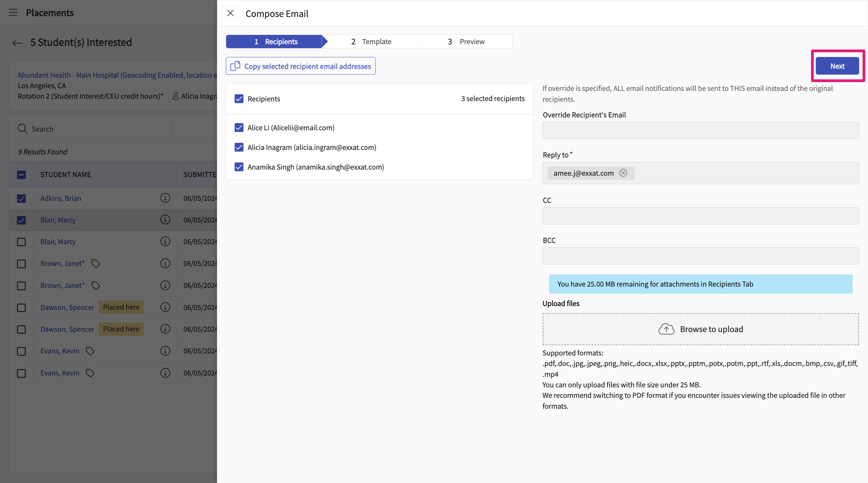Click the Override Recipient's Email field
This screenshot has height=483, width=868.
click(x=701, y=131)
